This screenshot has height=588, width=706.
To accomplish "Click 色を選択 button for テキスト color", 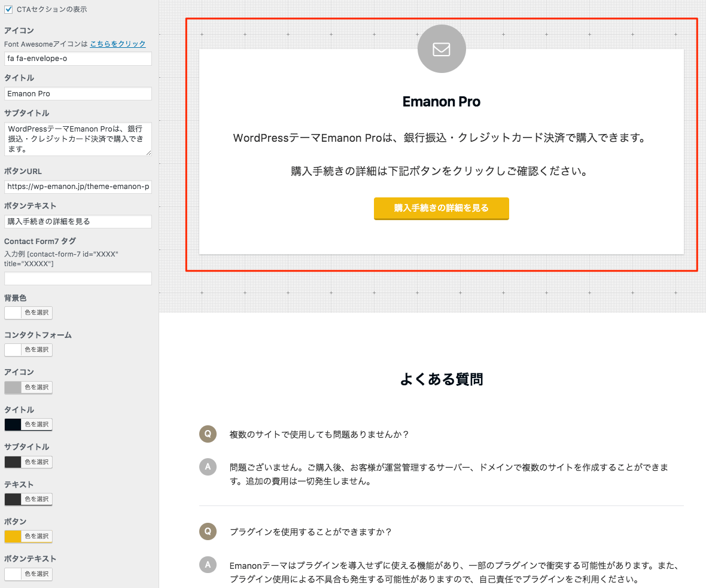I will pyautogui.click(x=36, y=499).
